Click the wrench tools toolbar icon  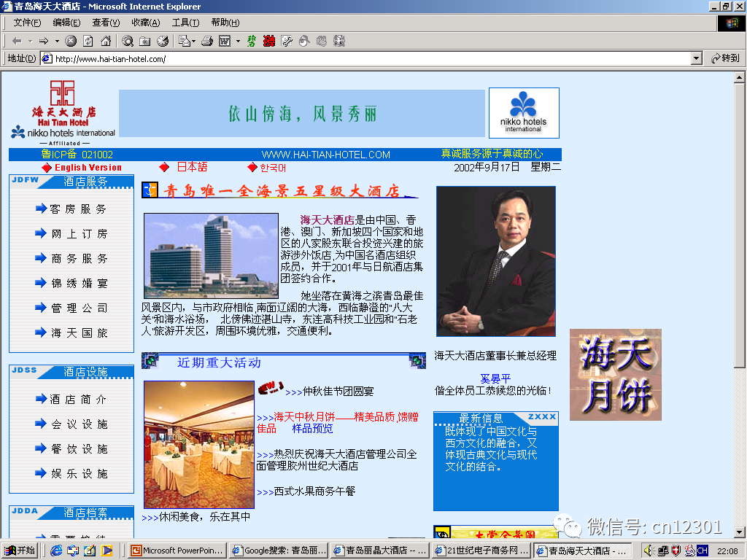coord(286,42)
